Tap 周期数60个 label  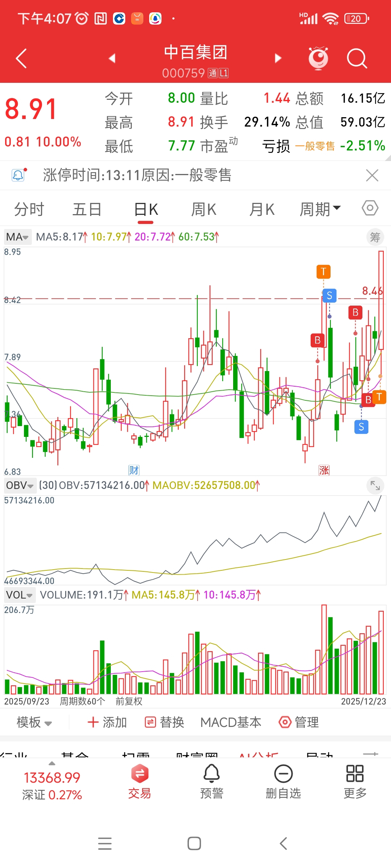83,701
